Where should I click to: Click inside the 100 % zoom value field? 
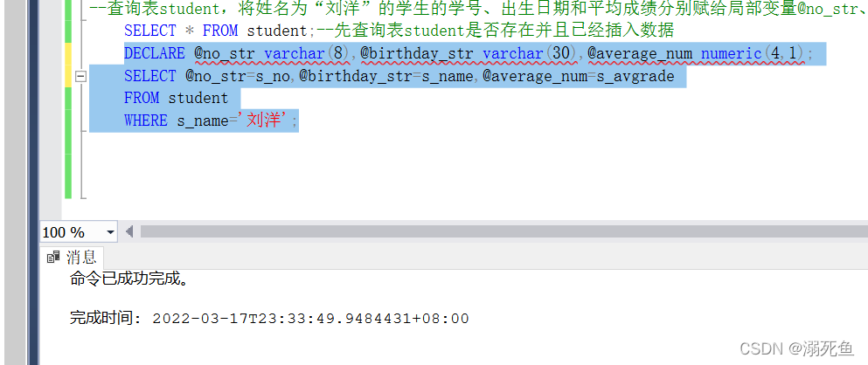(72, 232)
